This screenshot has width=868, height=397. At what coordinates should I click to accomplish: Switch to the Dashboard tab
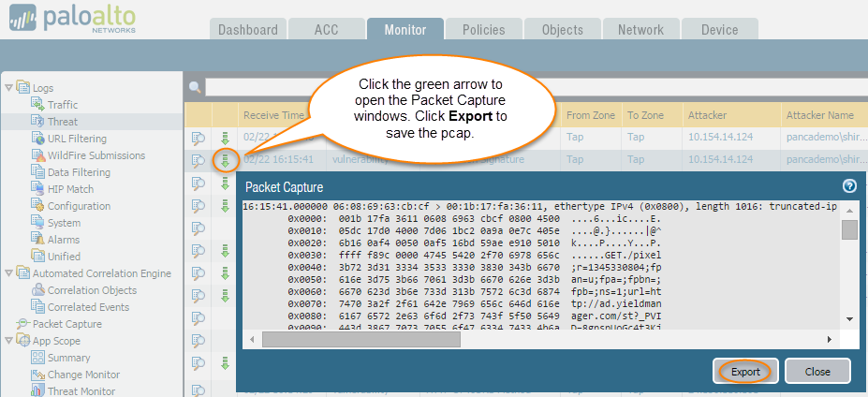click(x=248, y=29)
